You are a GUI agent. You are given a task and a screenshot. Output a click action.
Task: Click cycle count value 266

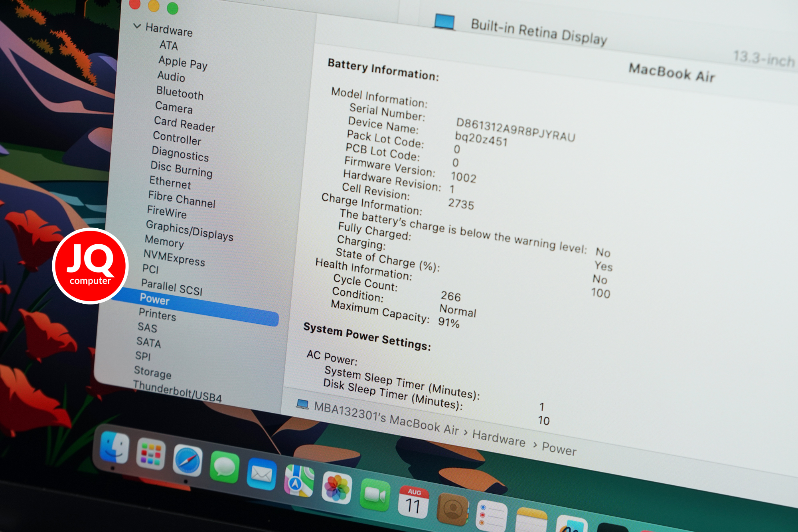coord(451,296)
